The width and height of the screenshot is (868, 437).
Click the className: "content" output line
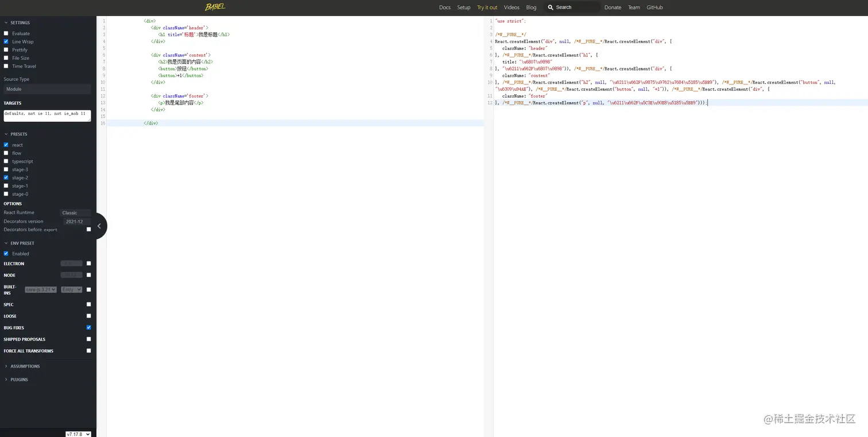[x=526, y=75]
